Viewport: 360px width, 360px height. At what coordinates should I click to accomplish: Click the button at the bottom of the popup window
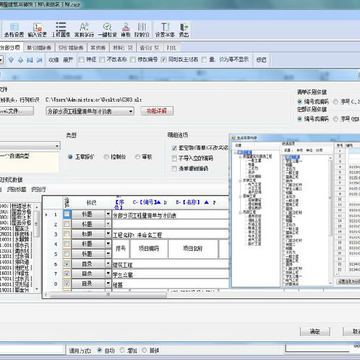coord(348,281)
